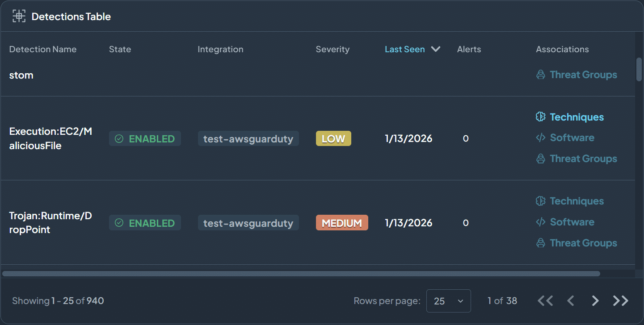
Task: Open the rows per page dropdown
Action: coord(449,300)
